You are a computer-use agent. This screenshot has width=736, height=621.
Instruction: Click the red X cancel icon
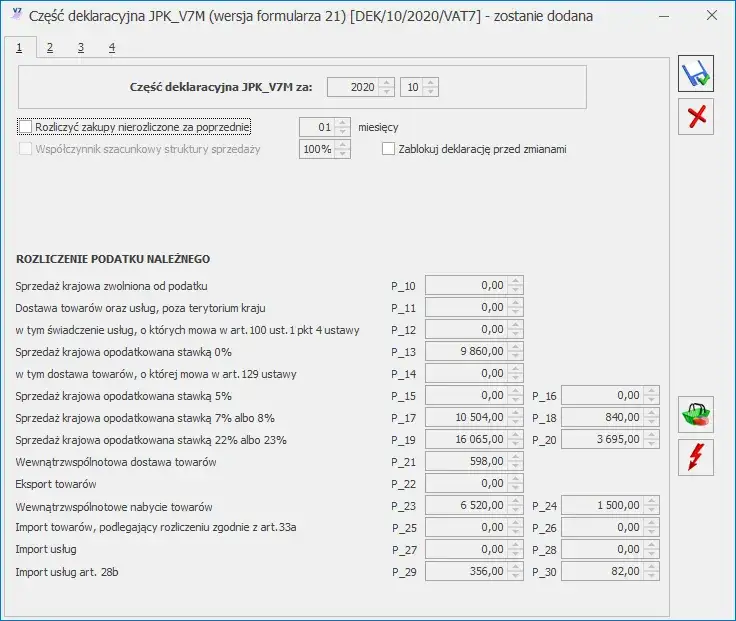click(x=696, y=118)
